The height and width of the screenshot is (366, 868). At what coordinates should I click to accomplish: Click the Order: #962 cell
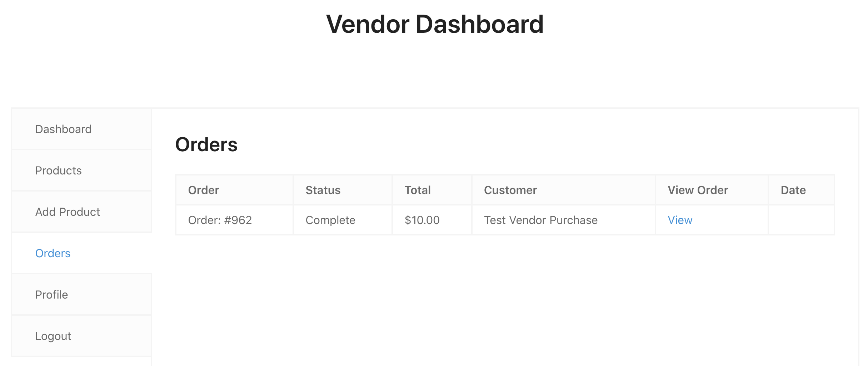(x=220, y=220)
